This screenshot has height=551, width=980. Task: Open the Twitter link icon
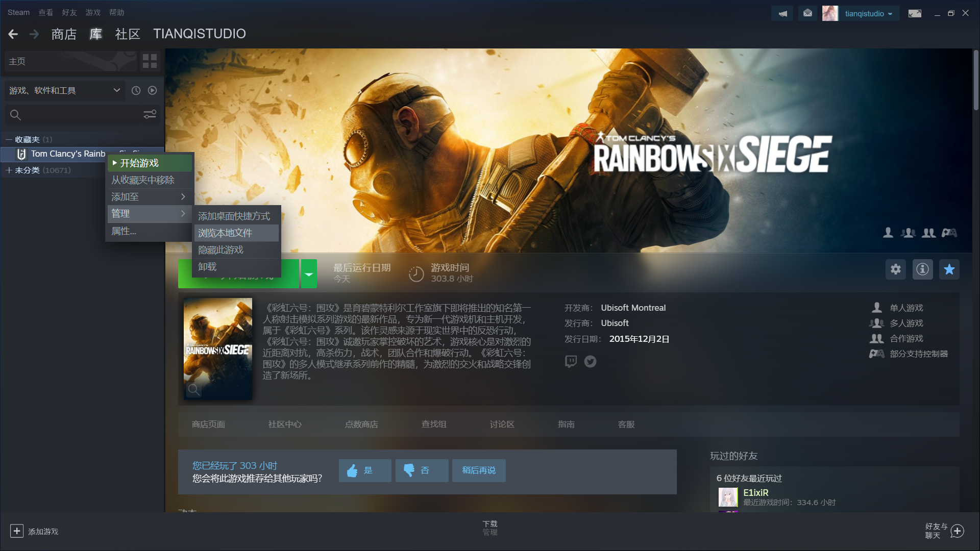click(x=590, y=361)
